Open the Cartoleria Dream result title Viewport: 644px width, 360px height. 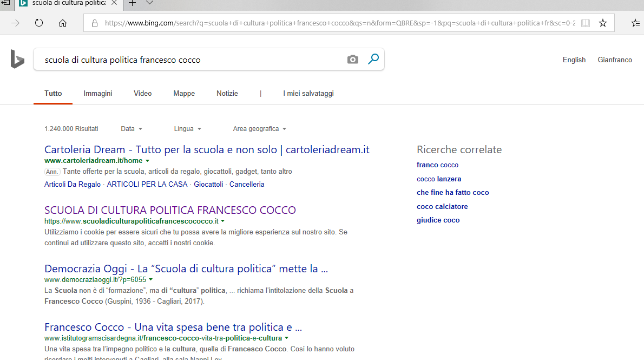pyautogui.click(x=207, y=149)
